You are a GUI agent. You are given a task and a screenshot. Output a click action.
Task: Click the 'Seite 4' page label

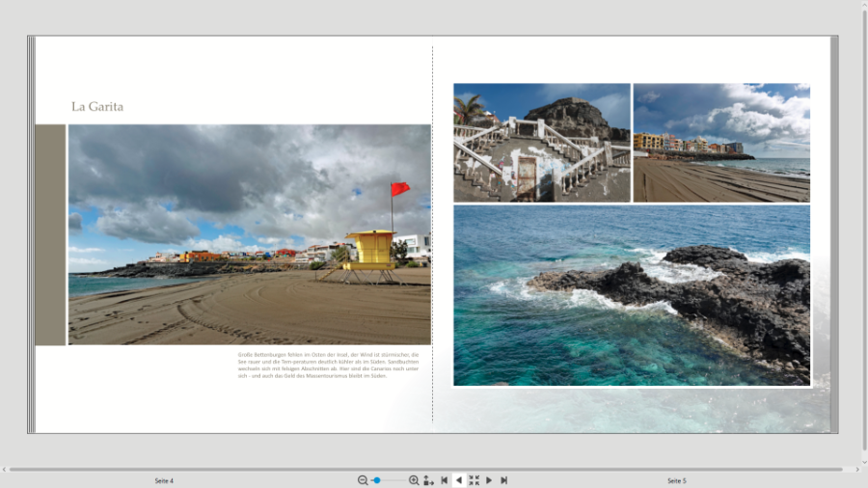coord(164,480)
